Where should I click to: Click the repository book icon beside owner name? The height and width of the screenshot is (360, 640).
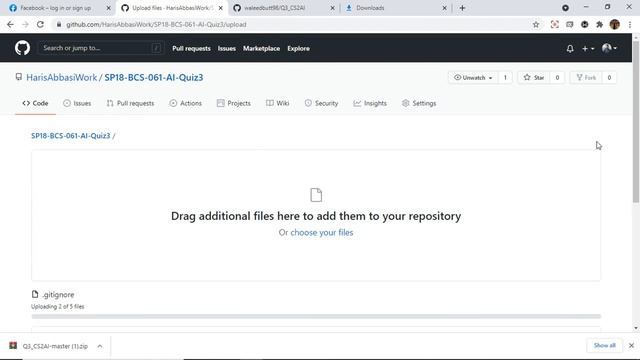click(19, 77)
